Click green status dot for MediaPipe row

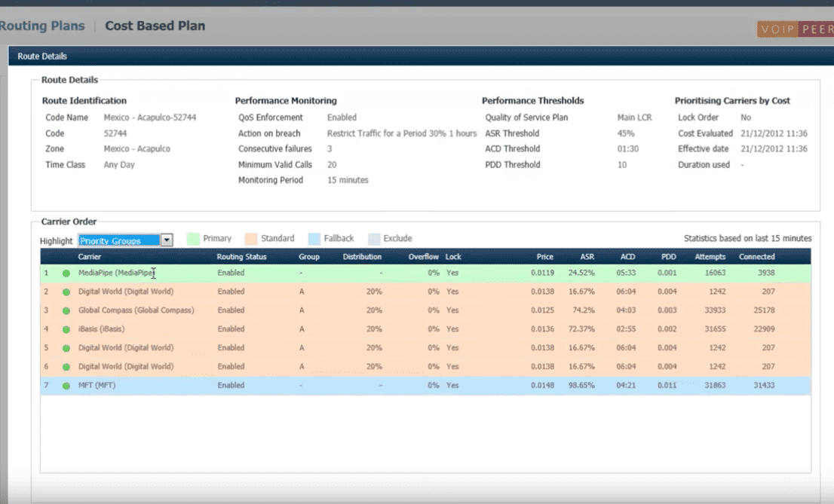tap(66, 273)
